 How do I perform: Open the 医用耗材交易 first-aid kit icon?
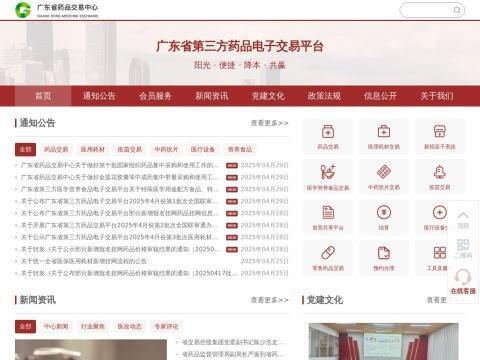pos(384,132)
